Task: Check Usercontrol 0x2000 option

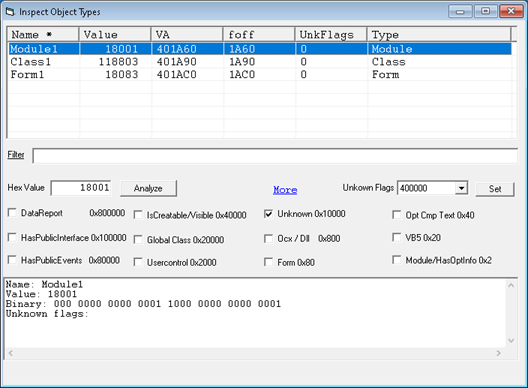Action: coord(138,262)
